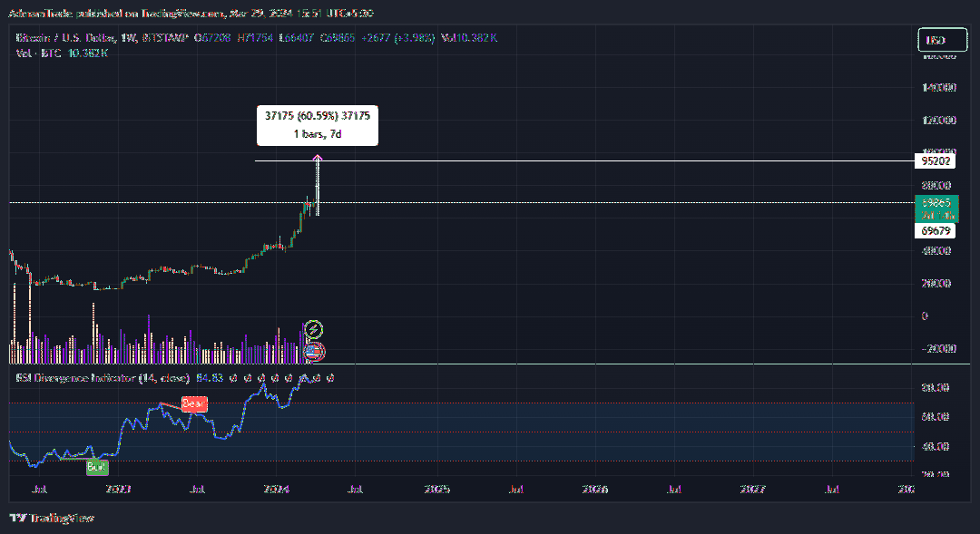Click the 120000 price axis label
The height and width of the screenshot is (534, 980).
tap(939, 120)
